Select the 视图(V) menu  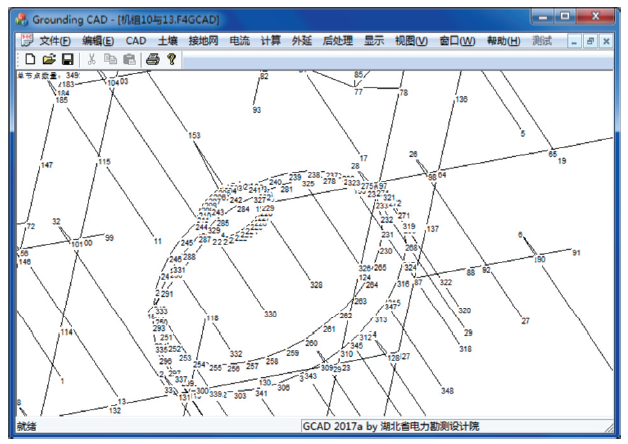tap(410, 41)
